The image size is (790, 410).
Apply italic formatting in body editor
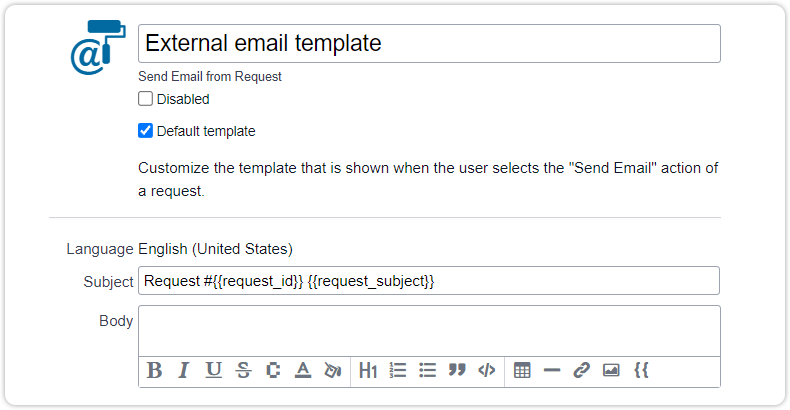click(x=184, y=370)
